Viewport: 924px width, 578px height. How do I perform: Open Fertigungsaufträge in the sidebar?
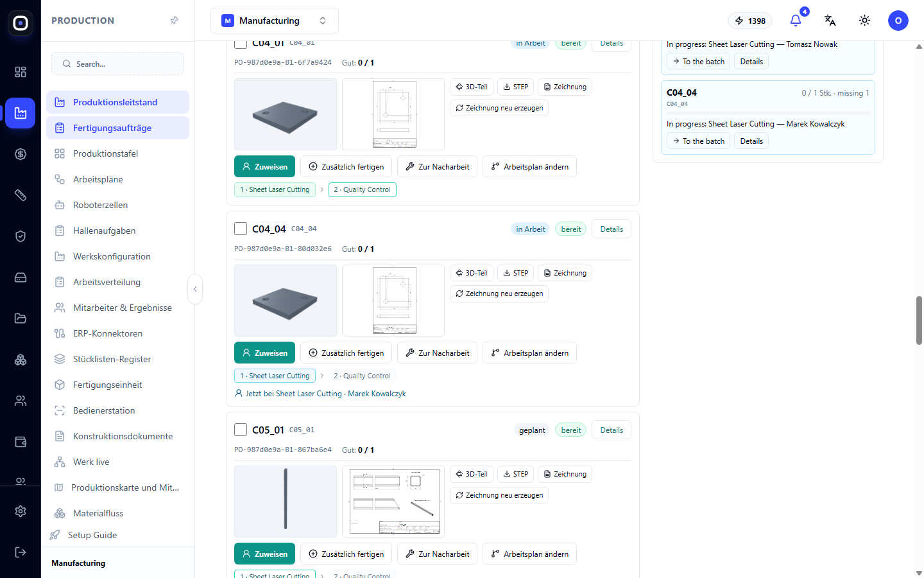pyautogui.click(x=117, y=128)
